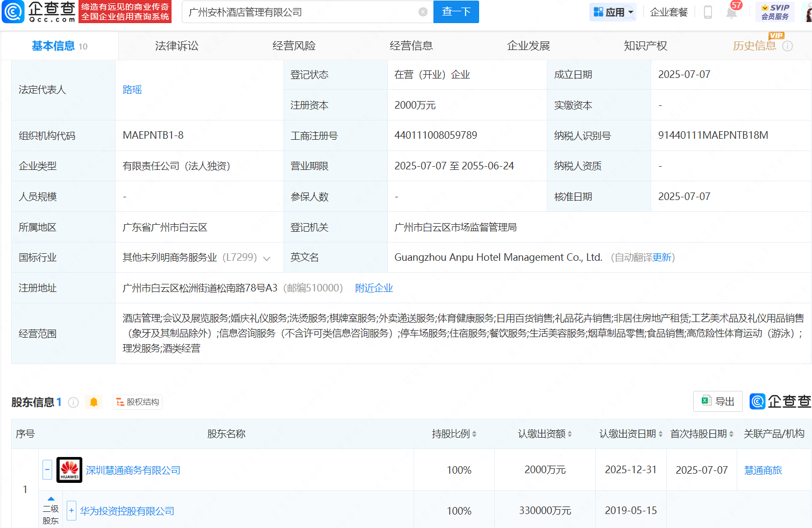Click the 2019-05-15 date cell
Image resolution: width=812 pixels, height=528 pixels.
pos(631,511)
